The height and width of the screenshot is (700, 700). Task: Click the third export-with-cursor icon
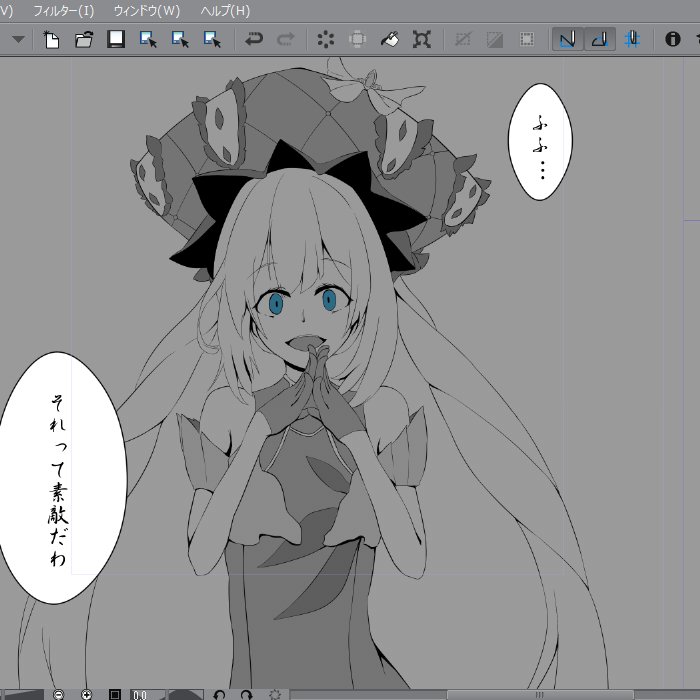[x=212, y=39]
